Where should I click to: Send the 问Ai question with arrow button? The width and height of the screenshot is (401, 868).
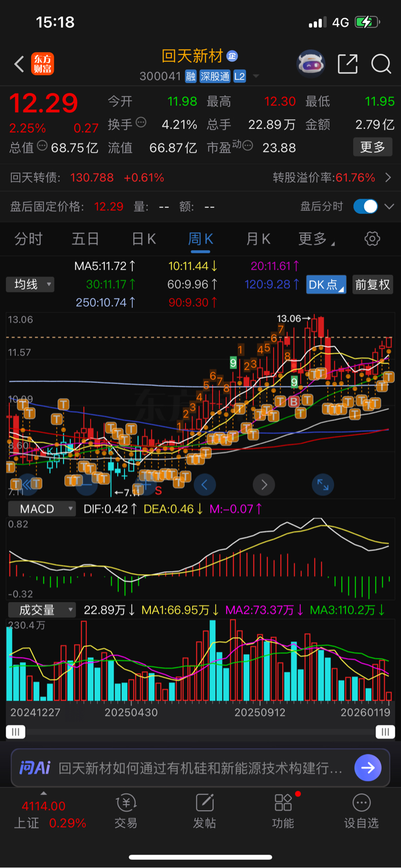click(368, 768)
